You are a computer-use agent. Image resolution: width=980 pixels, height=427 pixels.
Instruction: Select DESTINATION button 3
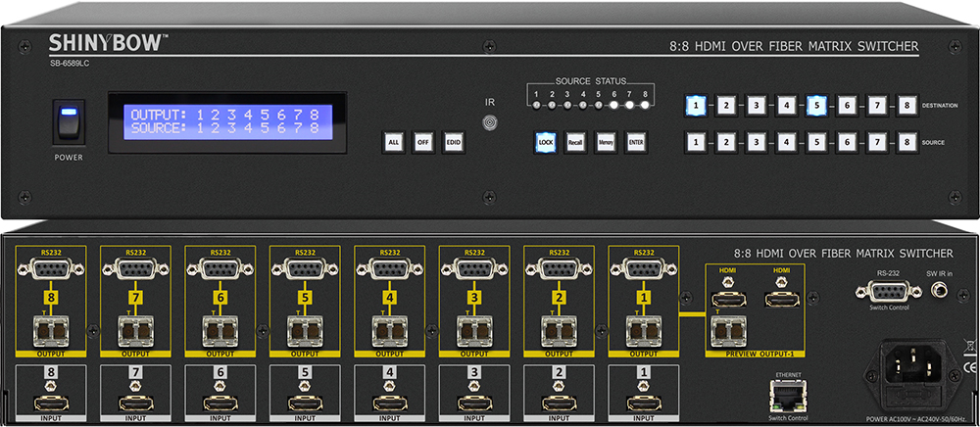pos(756,106)
